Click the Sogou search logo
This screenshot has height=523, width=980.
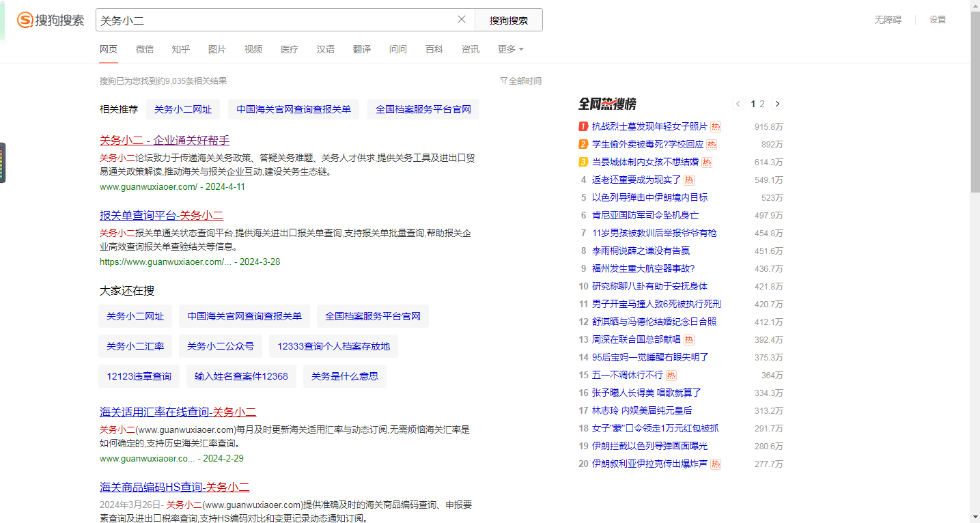51,20
